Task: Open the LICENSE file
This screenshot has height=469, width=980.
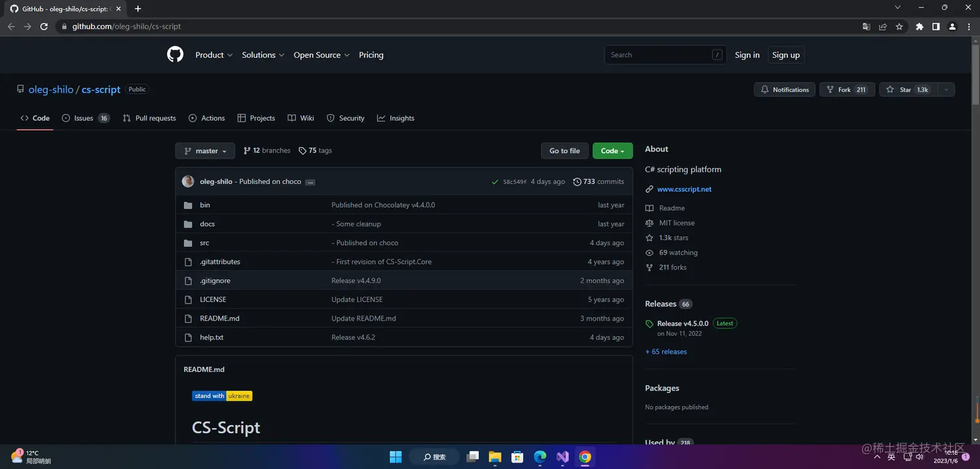Action: (213, 299)
